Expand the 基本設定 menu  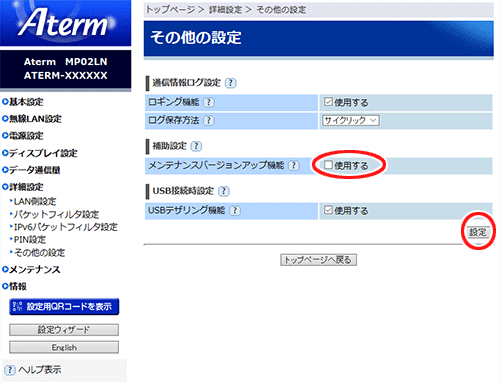pos(23,102)
